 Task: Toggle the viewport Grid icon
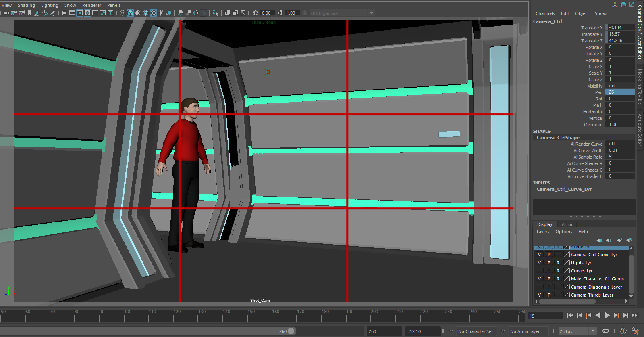coord(64,13)
